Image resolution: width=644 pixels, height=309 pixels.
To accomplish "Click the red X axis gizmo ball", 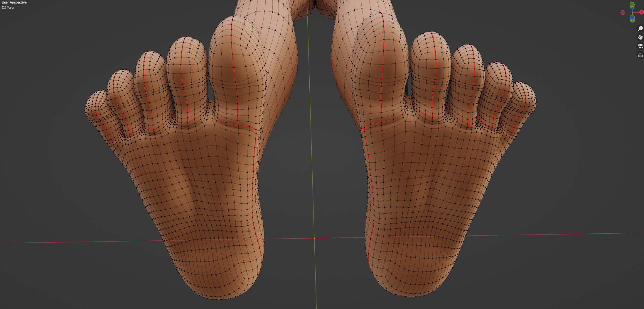I will coord(642,12).
